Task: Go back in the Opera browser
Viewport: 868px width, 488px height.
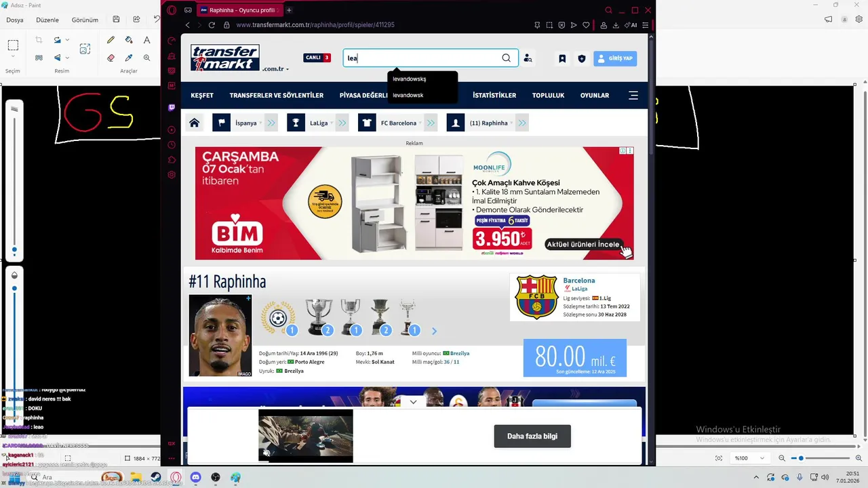Action: click(188, 25)
